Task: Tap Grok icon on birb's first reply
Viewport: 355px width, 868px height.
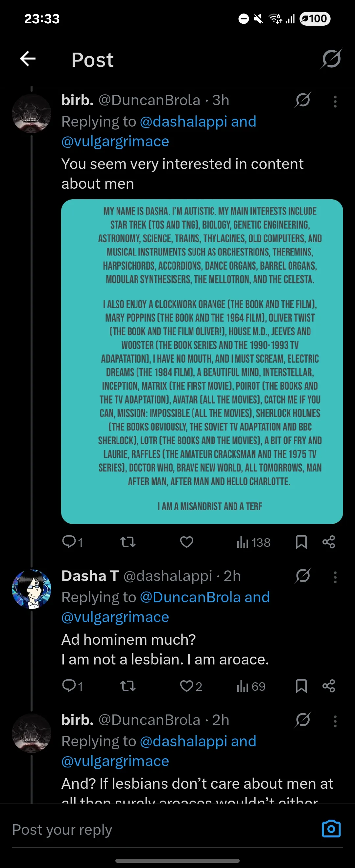Action: [302, 100]
